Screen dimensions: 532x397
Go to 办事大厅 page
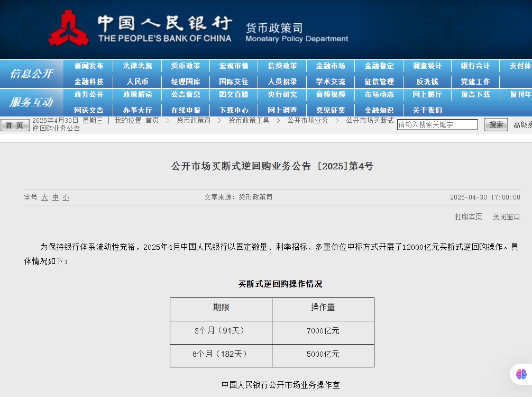click(x=137, y=111)
